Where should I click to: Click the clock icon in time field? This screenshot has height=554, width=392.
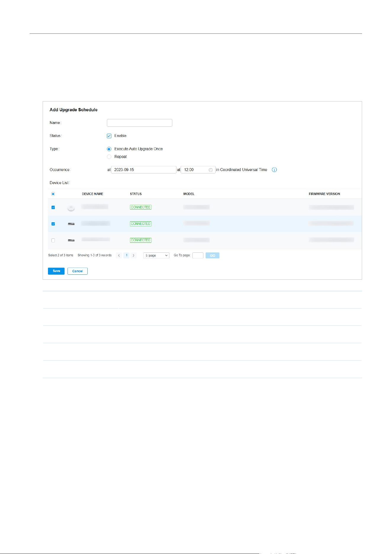point(211,170)
